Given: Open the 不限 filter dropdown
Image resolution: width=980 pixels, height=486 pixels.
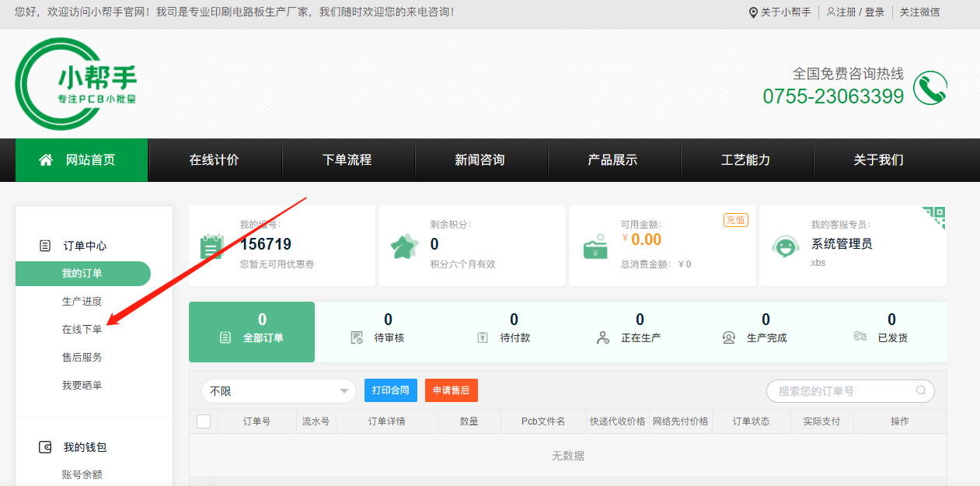Looking at the screenshot, I should 278,391.
